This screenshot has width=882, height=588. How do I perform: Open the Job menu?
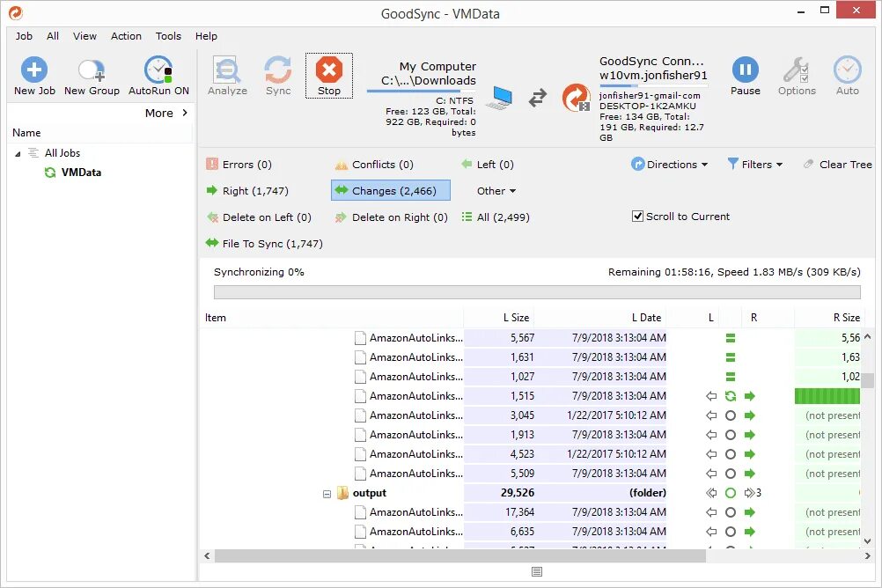click(x=24, y=36)
